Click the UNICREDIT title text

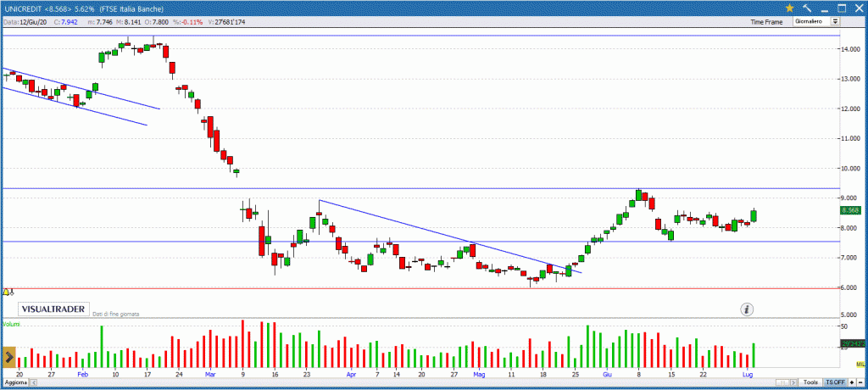(23, 8)
